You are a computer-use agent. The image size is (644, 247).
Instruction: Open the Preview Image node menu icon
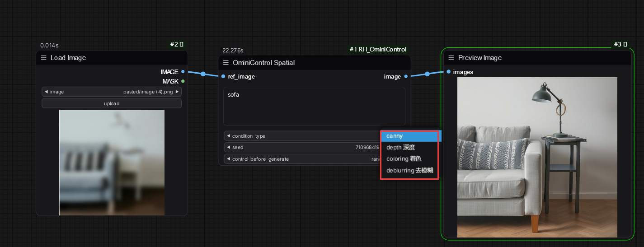[x=451, y=58]
